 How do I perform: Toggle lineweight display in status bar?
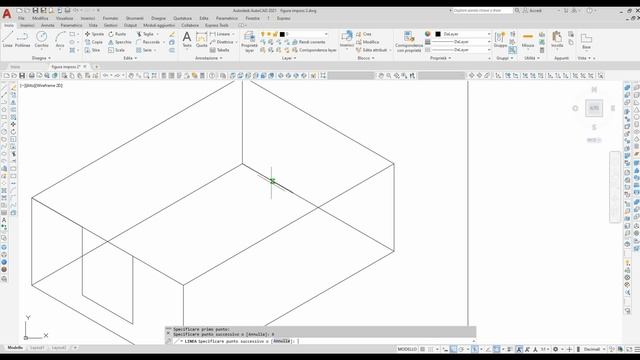point(509,349)
